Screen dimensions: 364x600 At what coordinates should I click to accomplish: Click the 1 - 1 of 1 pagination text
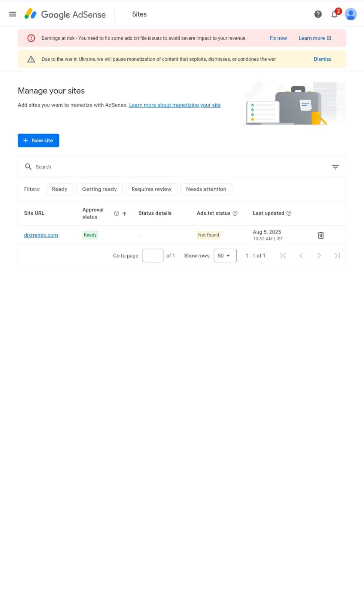pyautogui.click(x=255, y=256)
